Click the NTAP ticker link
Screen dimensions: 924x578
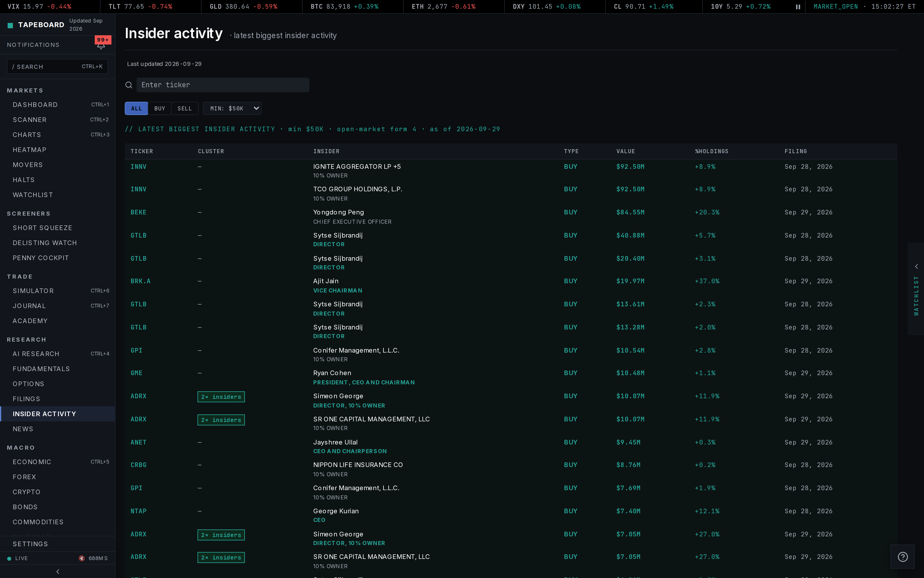click(x=138, y=512)
